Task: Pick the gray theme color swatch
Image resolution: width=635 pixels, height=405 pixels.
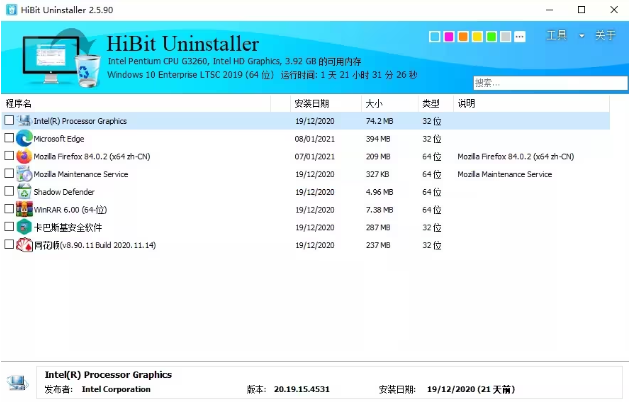Action: pyautogui.click(x=505, y=37)
